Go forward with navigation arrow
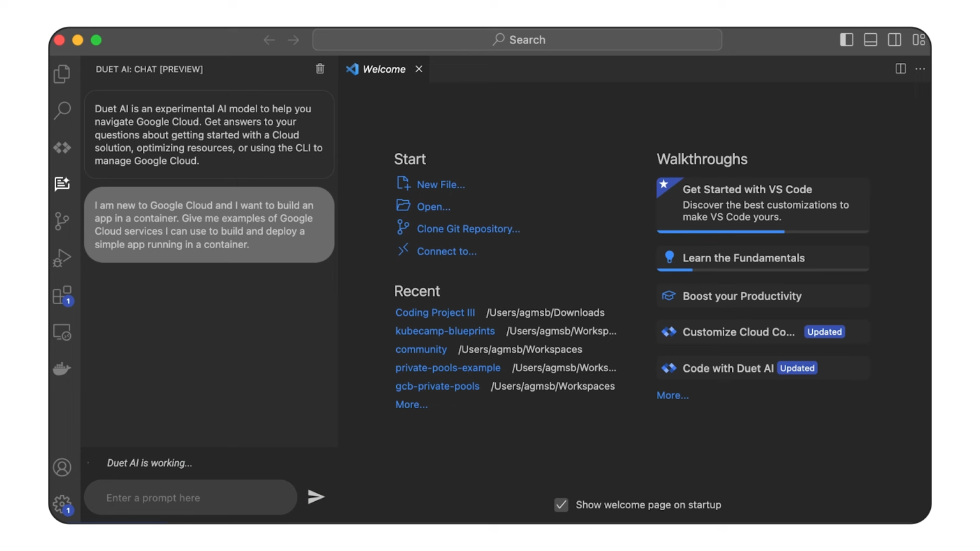980x551 pixels. 293,40
